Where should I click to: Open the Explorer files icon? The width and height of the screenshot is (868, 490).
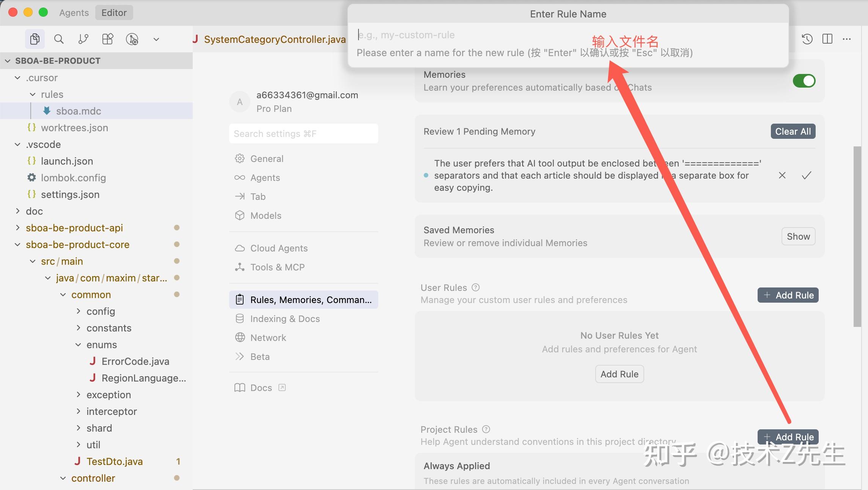click(x=35, y=39)
